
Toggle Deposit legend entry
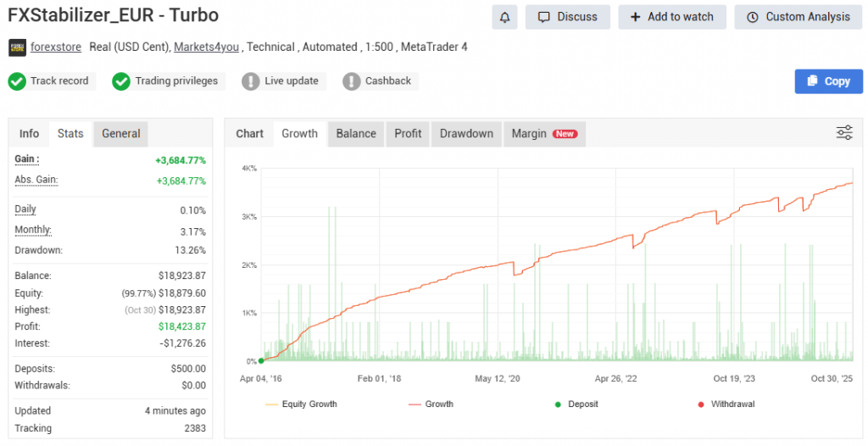[576, 404]
